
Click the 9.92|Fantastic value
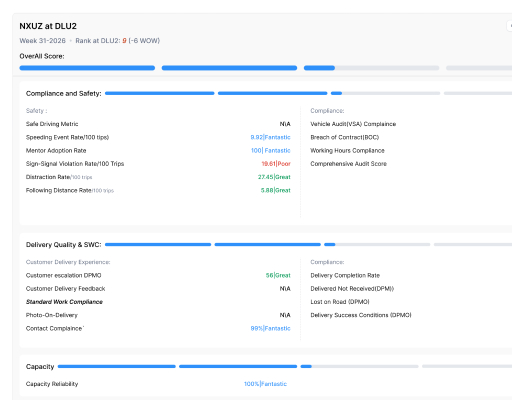click(270, 137)
